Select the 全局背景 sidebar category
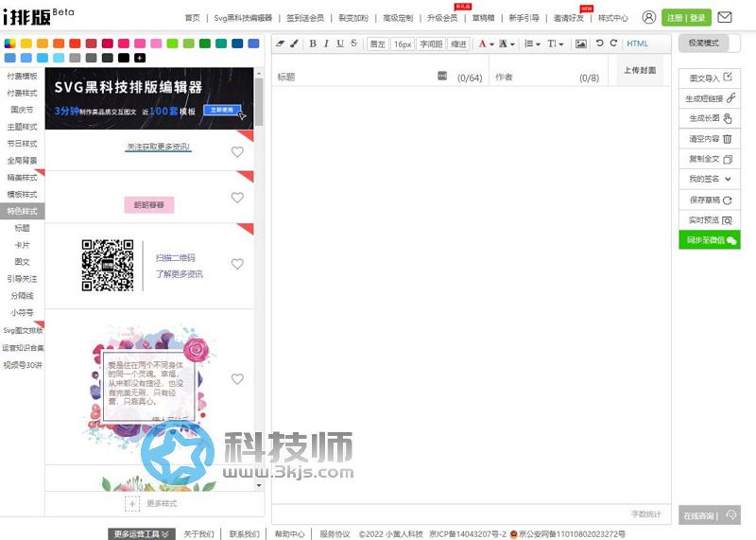Image resolution: width=756 pixels, height=540 pixels. 22,160
